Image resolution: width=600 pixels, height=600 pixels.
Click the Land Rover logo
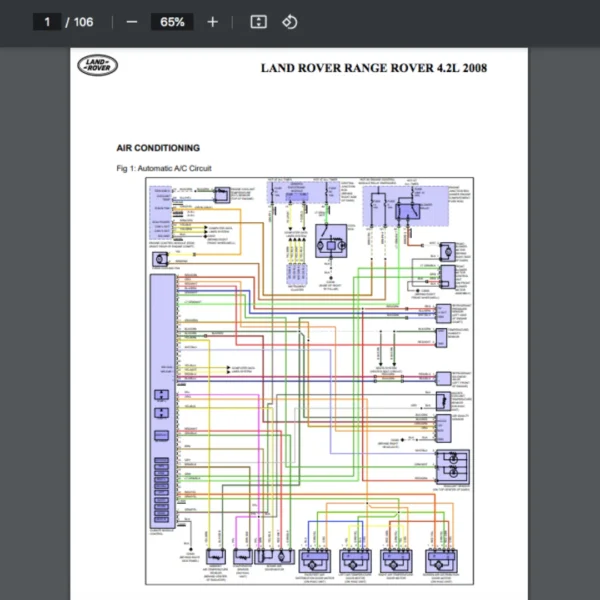tap(98, 65)
